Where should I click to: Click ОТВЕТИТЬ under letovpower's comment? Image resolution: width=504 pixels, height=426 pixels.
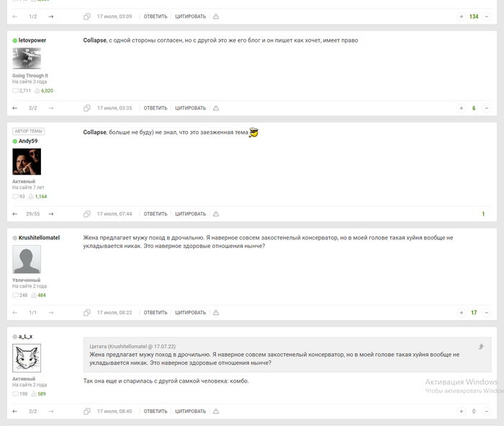click(156, 108)
